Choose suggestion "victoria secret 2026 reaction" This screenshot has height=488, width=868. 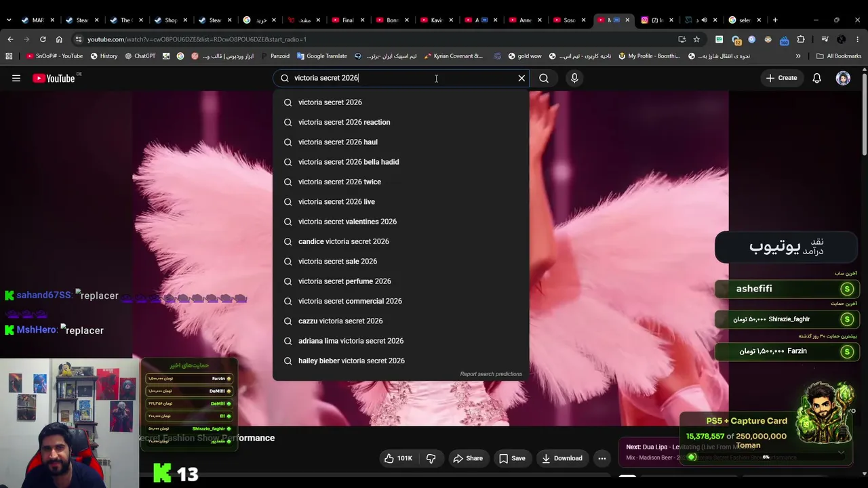401,122
